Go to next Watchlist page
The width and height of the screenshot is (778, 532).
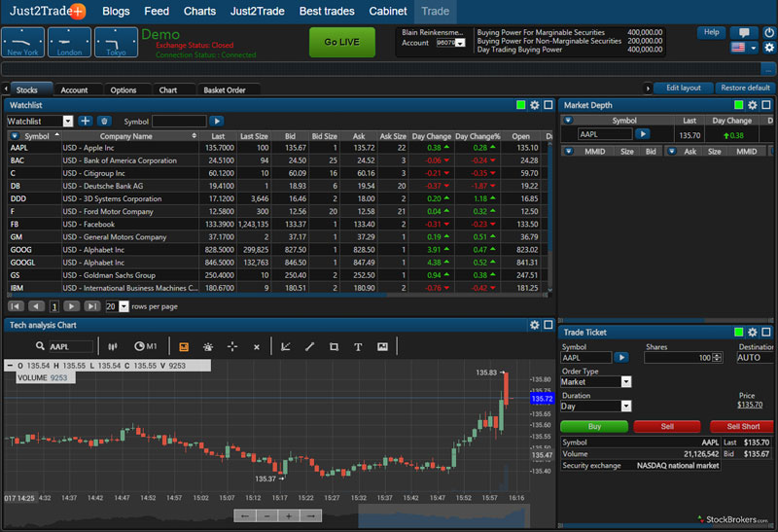pyautogui.click(x=71, y=306)
